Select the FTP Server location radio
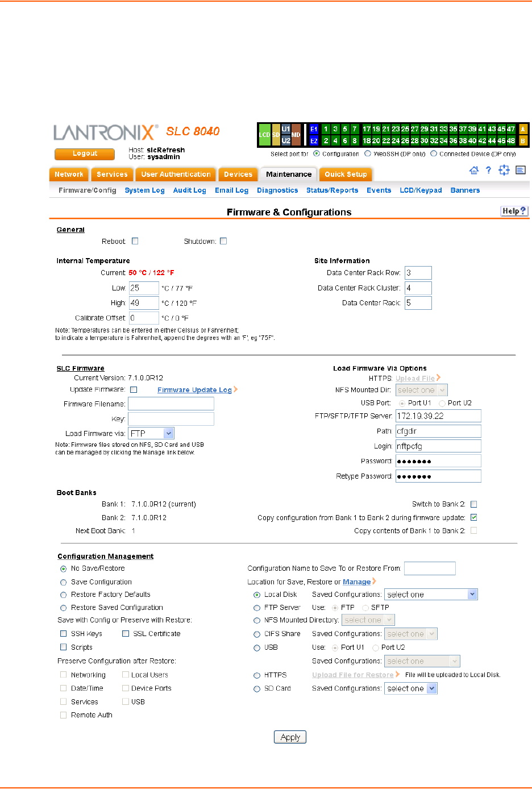 pos(257,608)
